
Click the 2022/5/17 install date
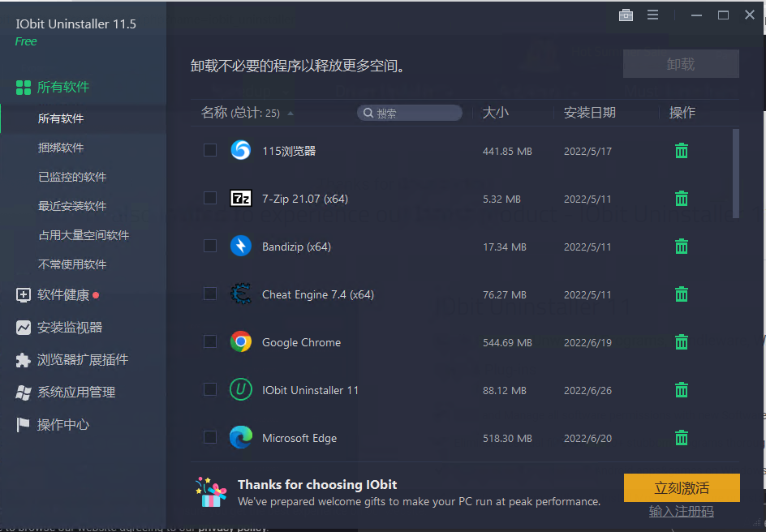click(x=587, y=152)
